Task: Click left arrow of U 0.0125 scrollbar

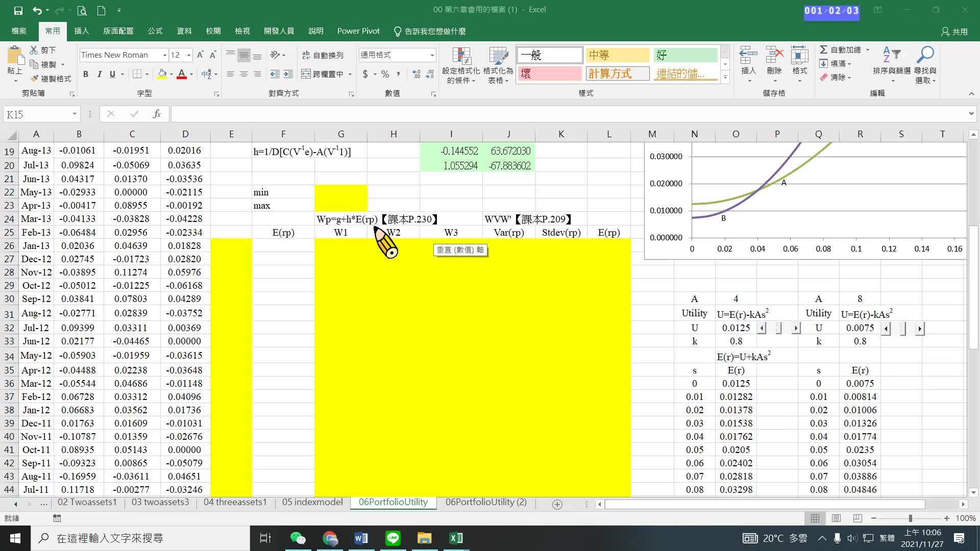Action: pos(761,328)
